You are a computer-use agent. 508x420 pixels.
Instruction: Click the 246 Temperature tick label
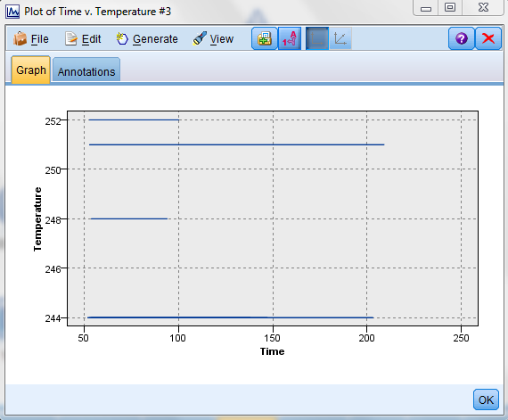point(53,269)
